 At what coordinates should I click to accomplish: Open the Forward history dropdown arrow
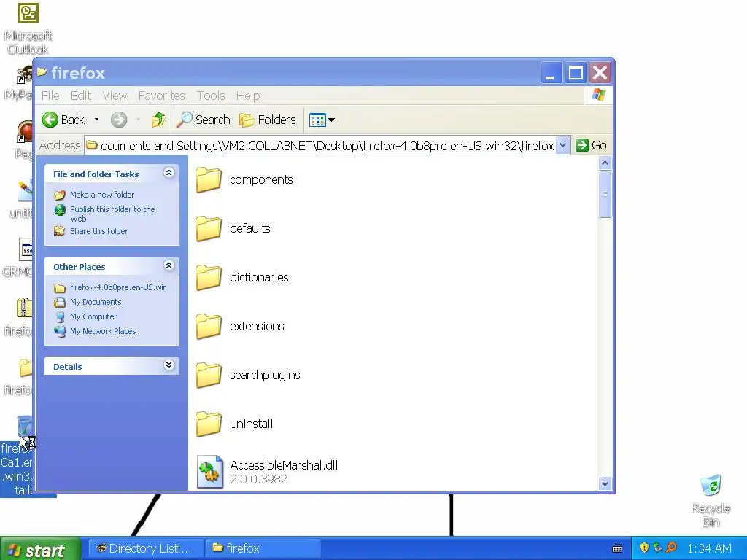(138, 120)
